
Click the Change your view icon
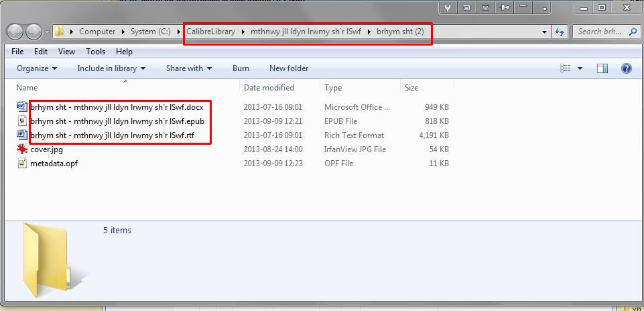566,68
